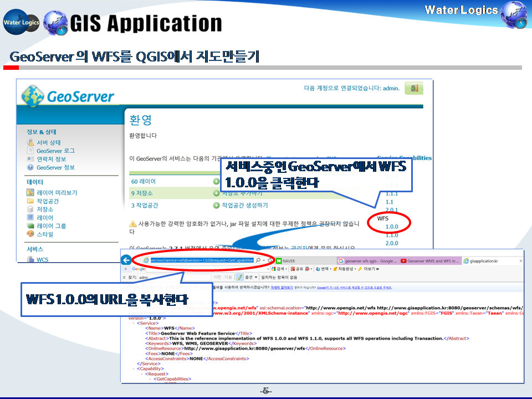532x399 pixels.
Task: Click the 자동완성 autofill toolbar button
Action: [344, 269]
